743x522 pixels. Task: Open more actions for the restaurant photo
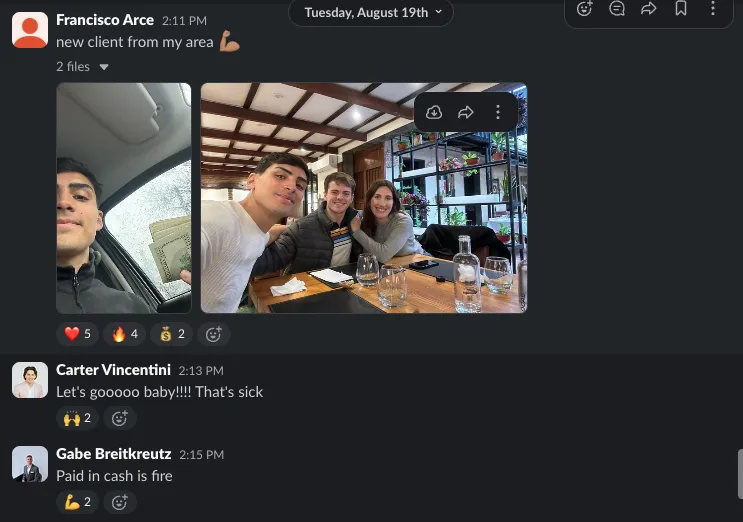pyautogui.click(x=498, y=113)
